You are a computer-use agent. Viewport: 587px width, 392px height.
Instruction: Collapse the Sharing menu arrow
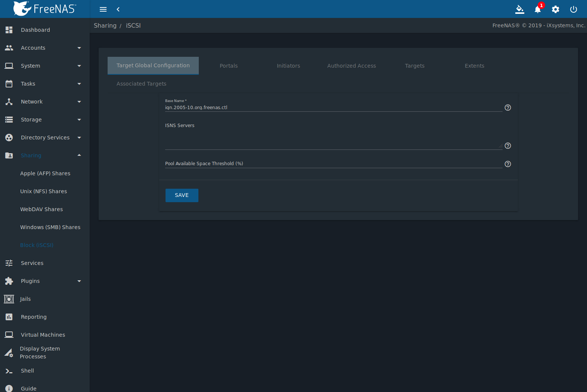point(79,155)
